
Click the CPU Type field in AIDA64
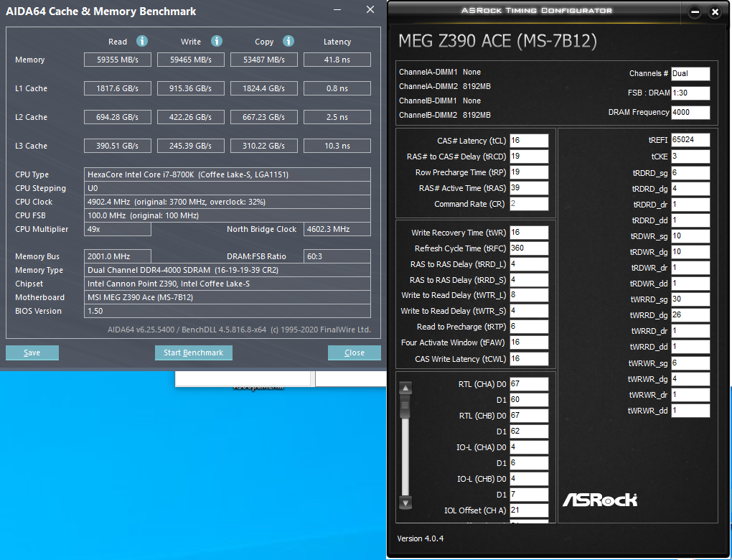pyautogui.click(x=227, y=174)
